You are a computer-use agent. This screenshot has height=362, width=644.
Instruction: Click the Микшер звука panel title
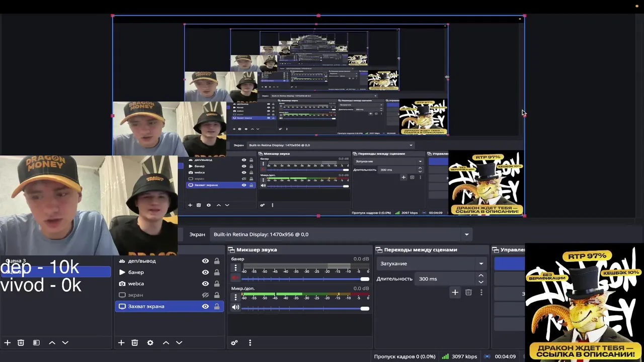pos(257,250)
